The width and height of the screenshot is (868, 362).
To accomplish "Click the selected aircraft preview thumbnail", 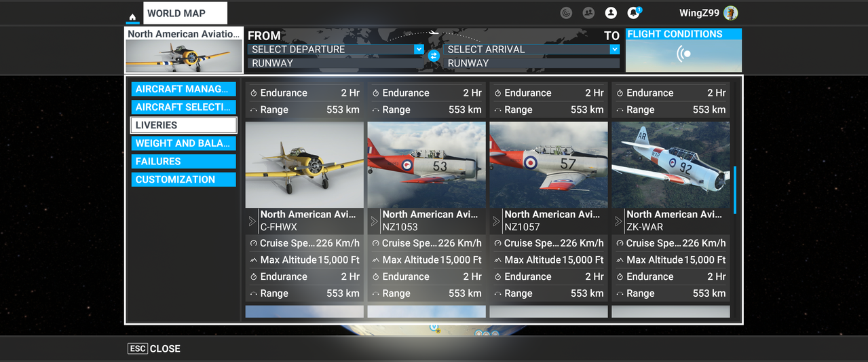I will coord(184,56).
